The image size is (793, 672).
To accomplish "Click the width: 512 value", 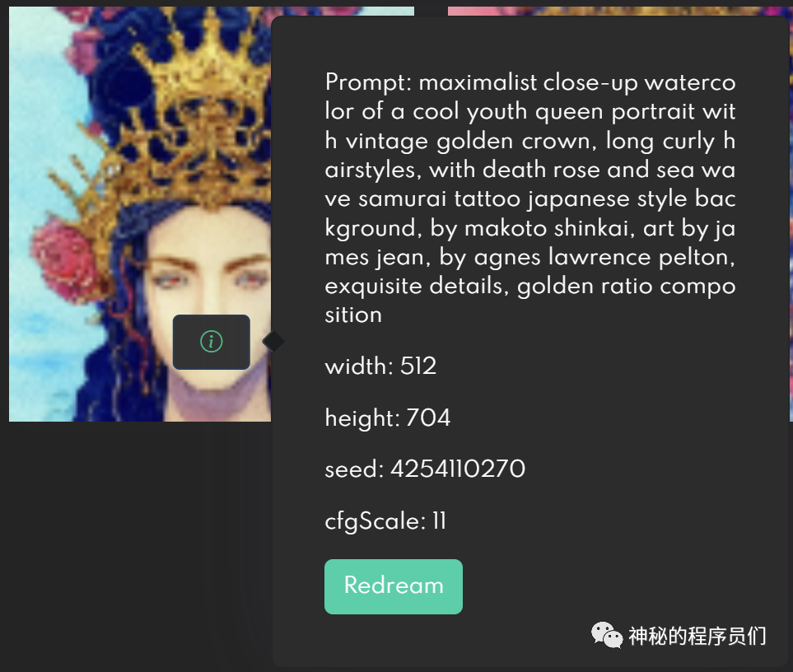I will pyautogui.click(x=380, y=366).
